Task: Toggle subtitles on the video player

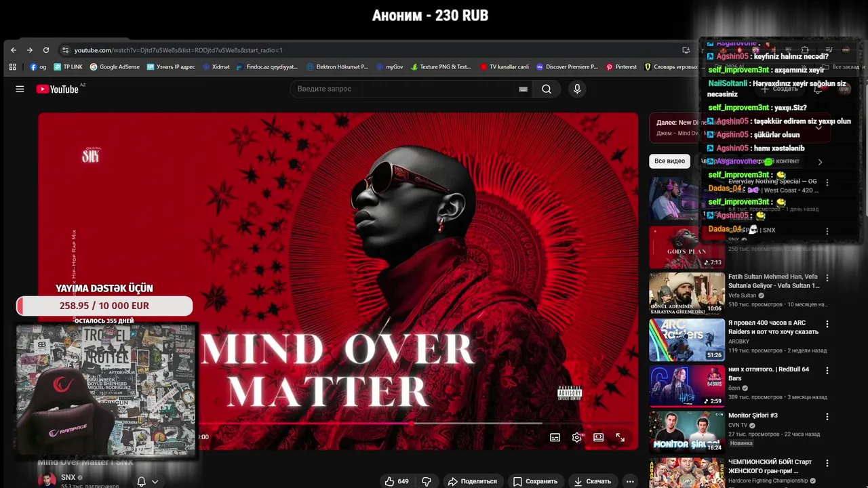Action: click(555, 437)
